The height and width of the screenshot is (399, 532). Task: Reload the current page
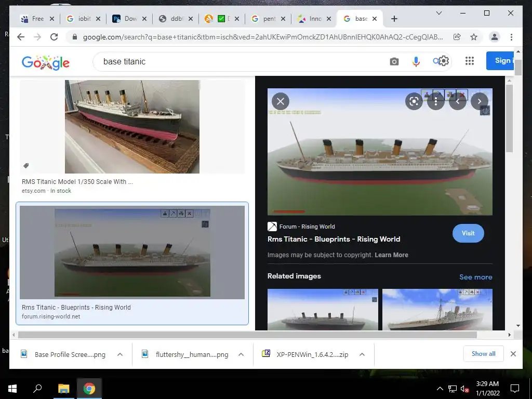pyautogui.click(x=54, y=37)
